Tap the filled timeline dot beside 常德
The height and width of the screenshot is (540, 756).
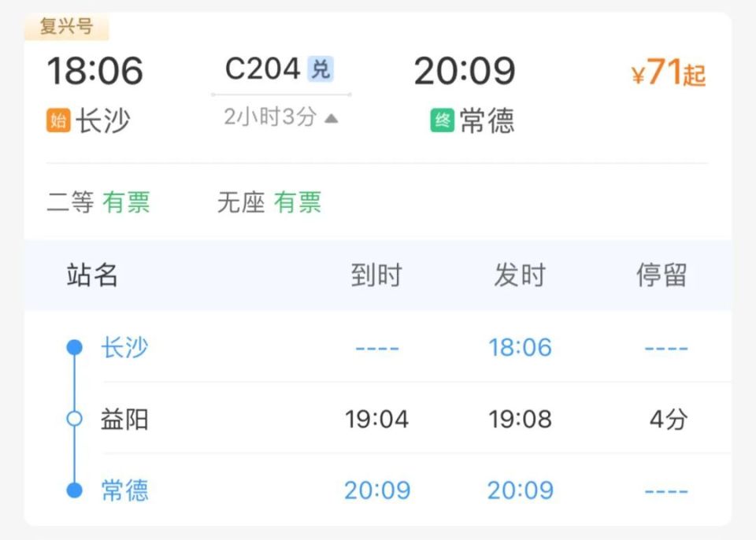coord(74,489)
